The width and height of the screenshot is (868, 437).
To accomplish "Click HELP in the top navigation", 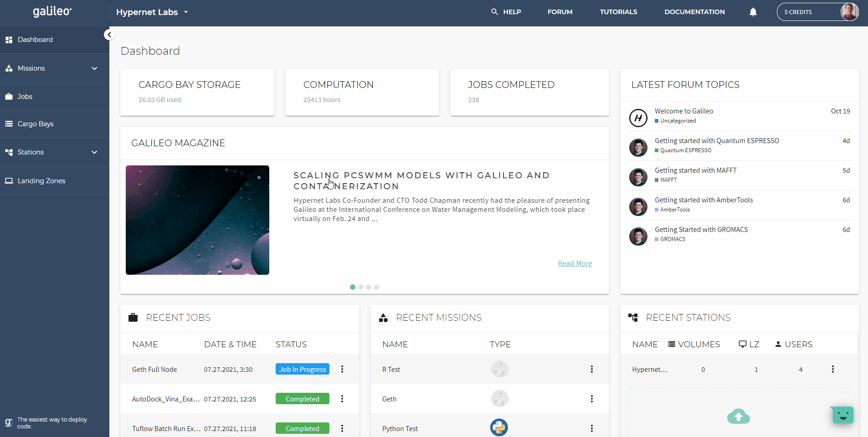I will pos(512,12).
